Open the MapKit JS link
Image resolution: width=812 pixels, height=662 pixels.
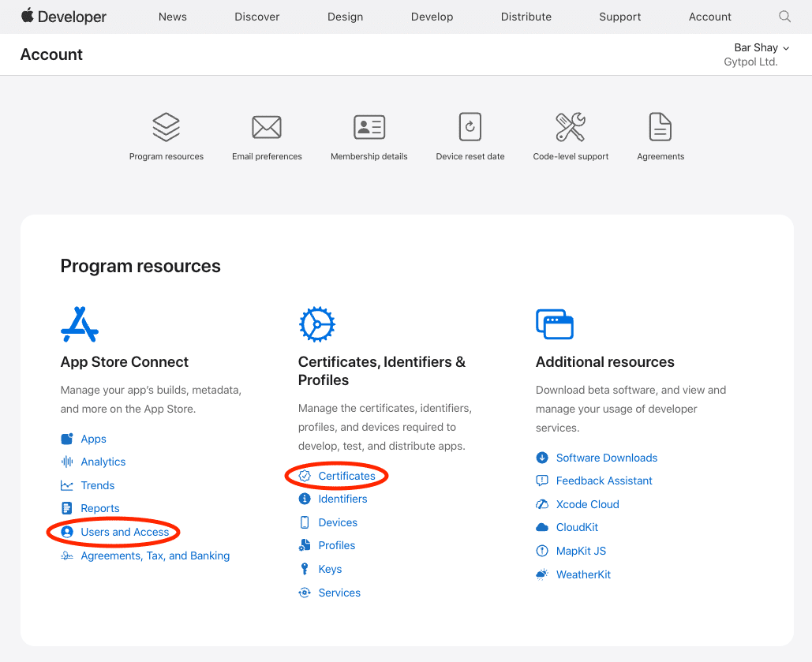point(581,552)
